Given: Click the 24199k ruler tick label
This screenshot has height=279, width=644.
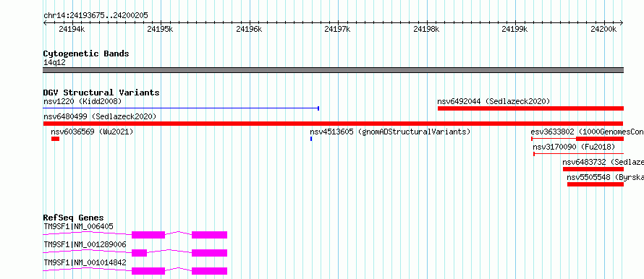Looking at the screenshot, I should pyautogui.click(x=515, y=29).
